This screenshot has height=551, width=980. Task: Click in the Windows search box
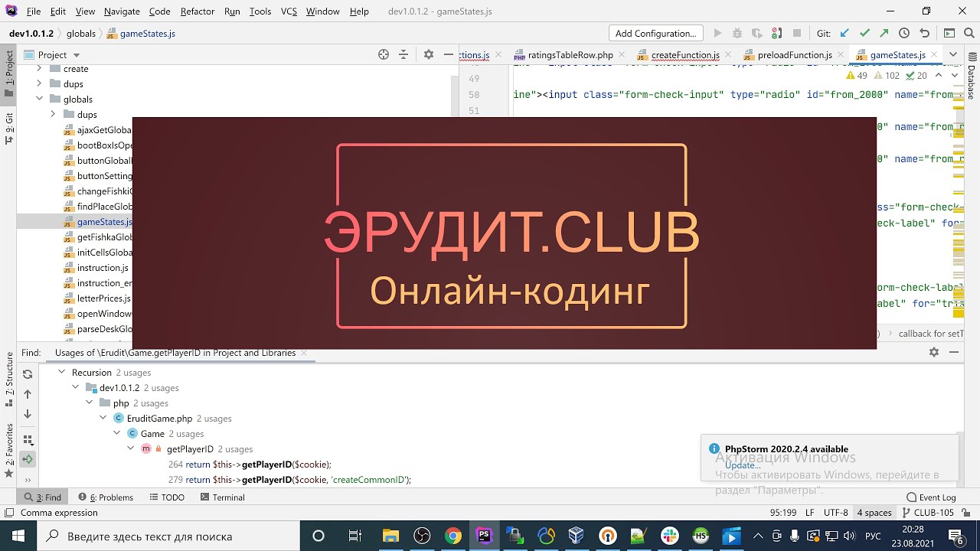tap(168, 536)
